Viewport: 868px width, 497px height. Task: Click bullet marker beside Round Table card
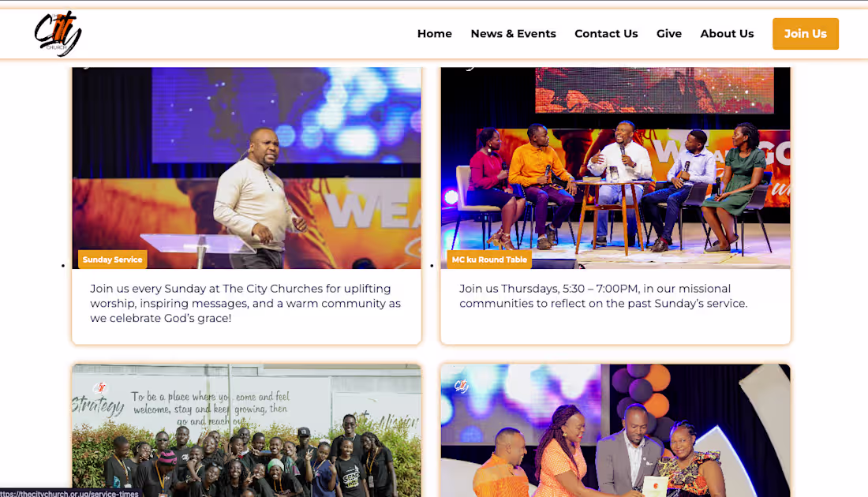[432, 266]
